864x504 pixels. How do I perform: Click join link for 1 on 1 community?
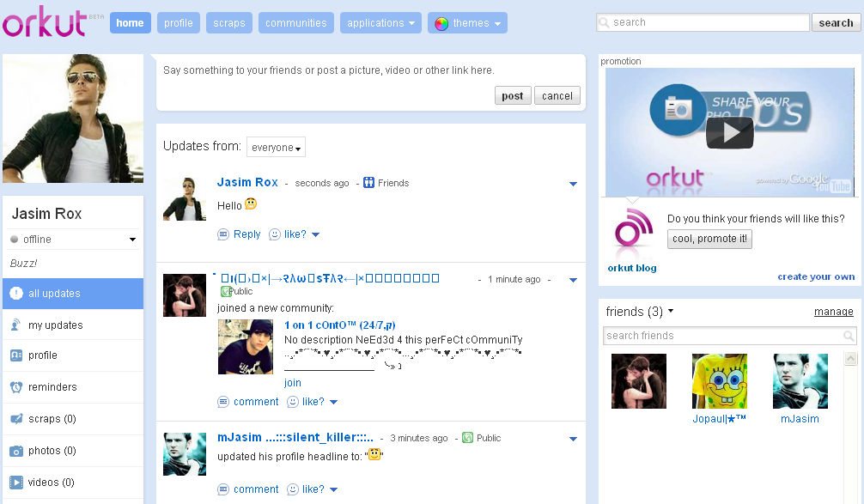[x=293, y=383]
